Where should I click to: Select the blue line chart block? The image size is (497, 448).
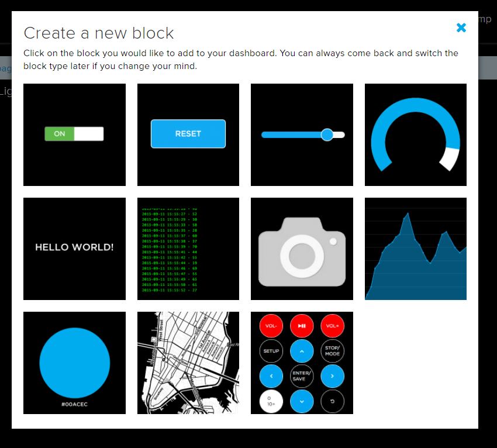point(415,249)
